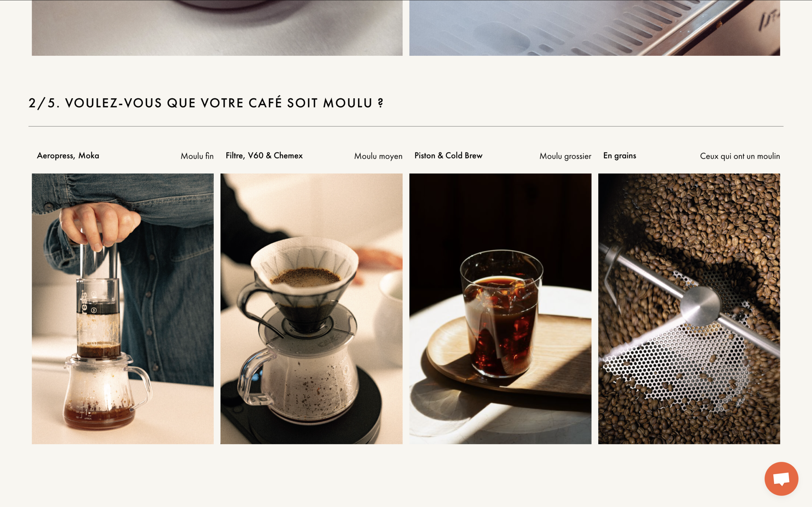Select the Aeropress brewing photo
812x507 pixels.
(122, 309)
